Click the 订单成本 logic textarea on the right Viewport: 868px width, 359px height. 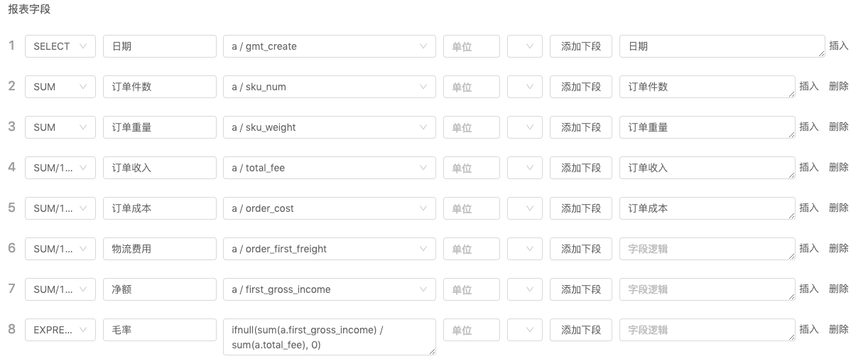707,208
